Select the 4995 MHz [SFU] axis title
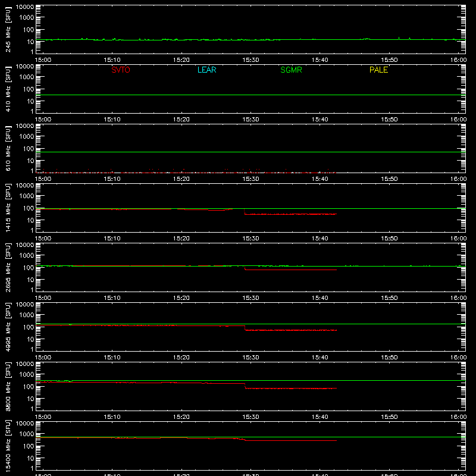This screenshot has width=476, height=476. point(8,327)
